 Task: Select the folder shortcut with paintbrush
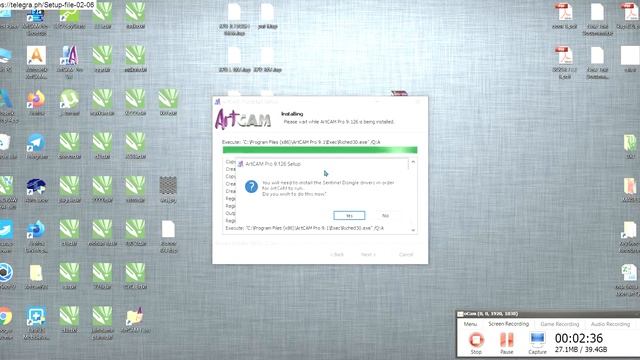pos(135,320)
